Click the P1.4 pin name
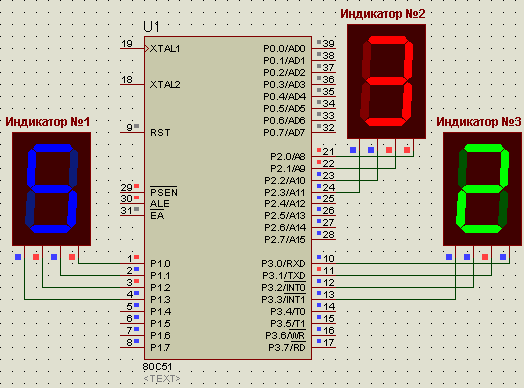This screenshot has width=524, height=388. [x=160, y=312]
